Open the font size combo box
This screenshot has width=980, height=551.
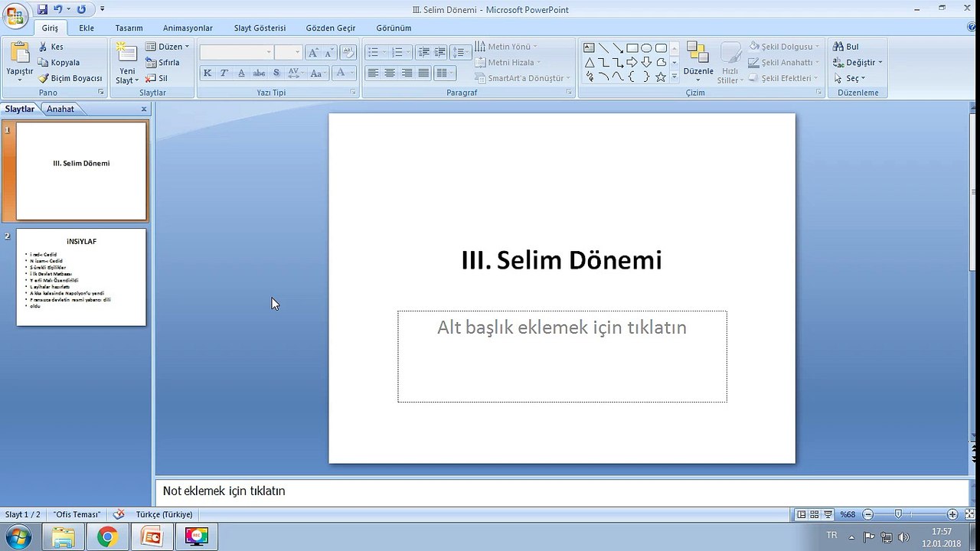[x=289, y=53]
